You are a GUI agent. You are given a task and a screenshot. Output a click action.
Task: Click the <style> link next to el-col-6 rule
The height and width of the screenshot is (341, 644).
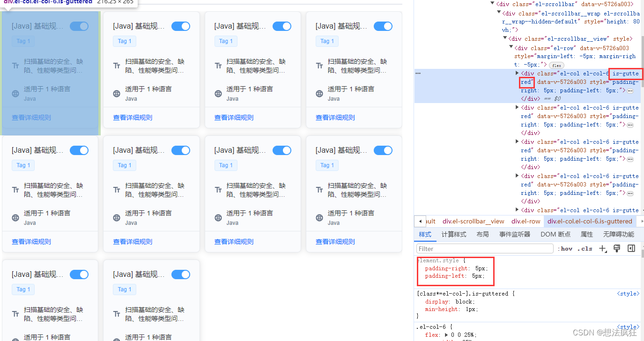[x=628, y=326]
